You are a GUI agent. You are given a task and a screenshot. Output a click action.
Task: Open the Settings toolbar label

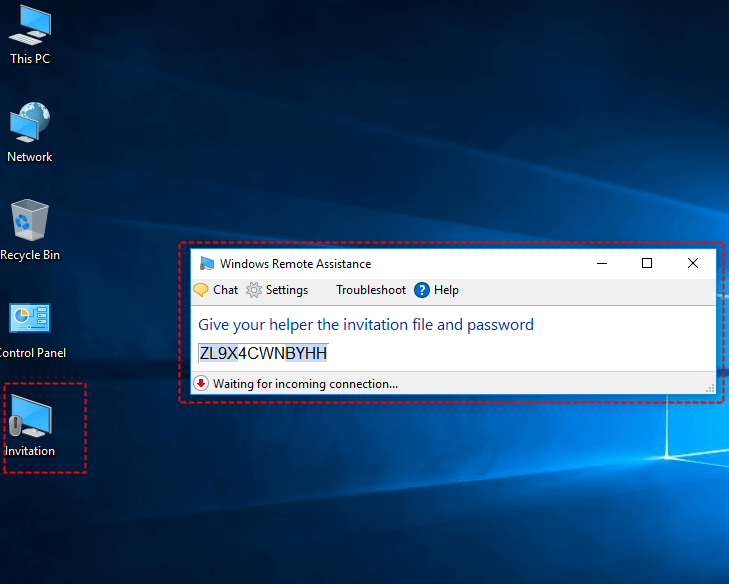coord(287,290)
